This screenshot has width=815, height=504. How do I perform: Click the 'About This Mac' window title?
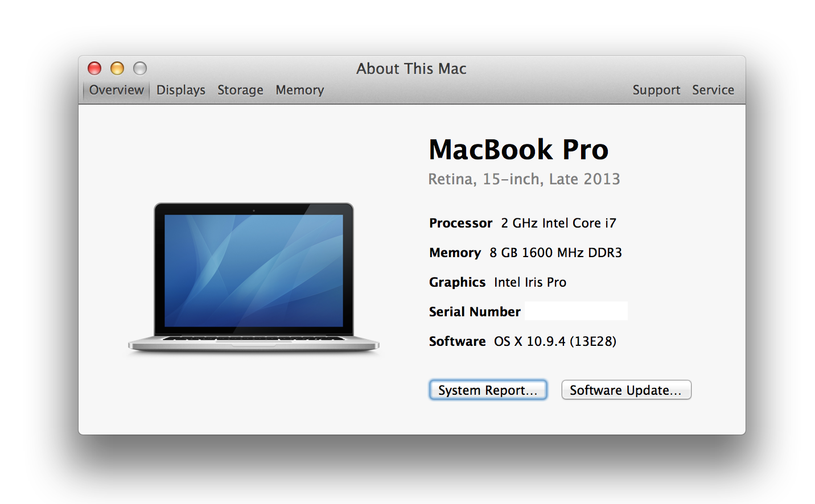(411, 69)
